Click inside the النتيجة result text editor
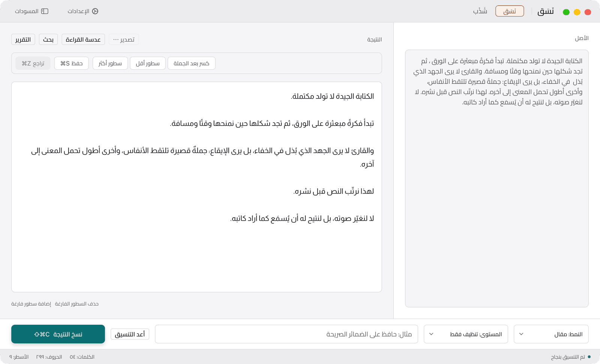The width and height of the screenshot is (600, 364). pyautogui.click(x=196, y=187)
